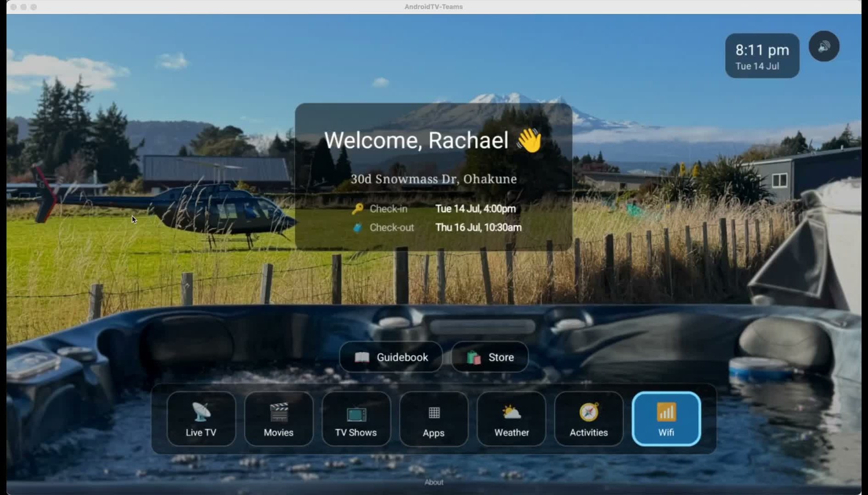Open the TV Shows tile
Screen dimensions: 868x495
point(356,419)
